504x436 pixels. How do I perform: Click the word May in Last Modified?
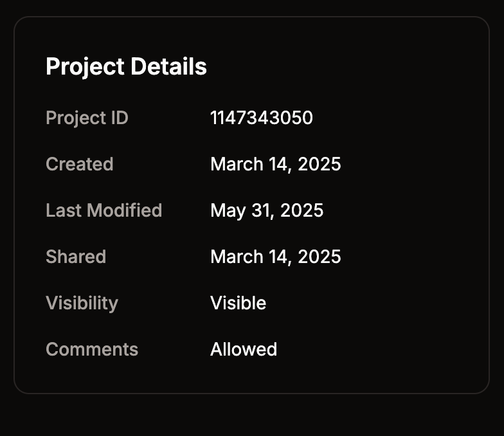228,211
